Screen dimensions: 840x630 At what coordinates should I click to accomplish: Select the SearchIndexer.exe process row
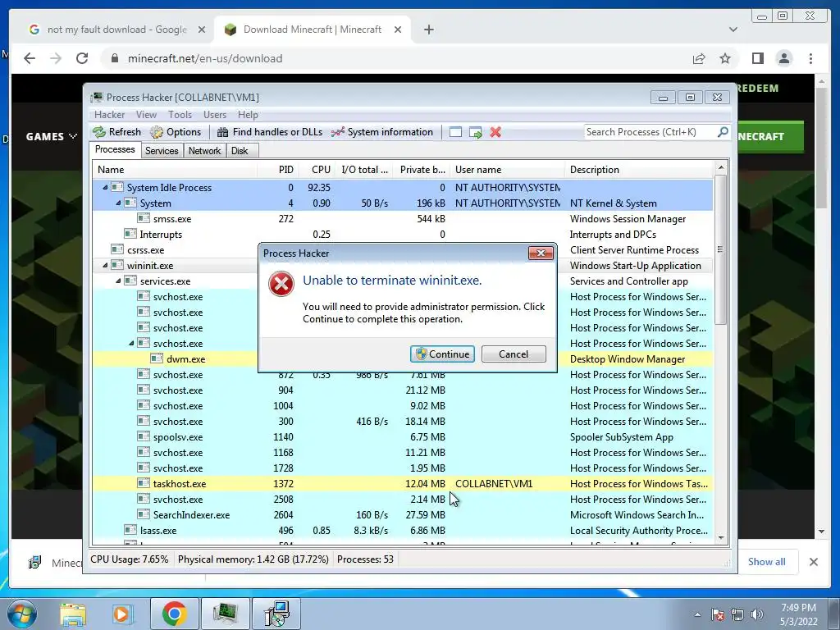point(403,514)
